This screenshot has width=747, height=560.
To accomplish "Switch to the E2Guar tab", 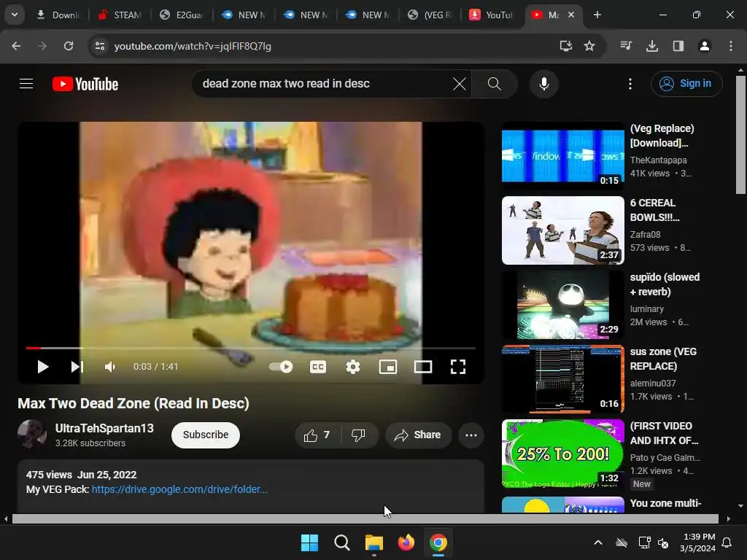I will point(182,15).
